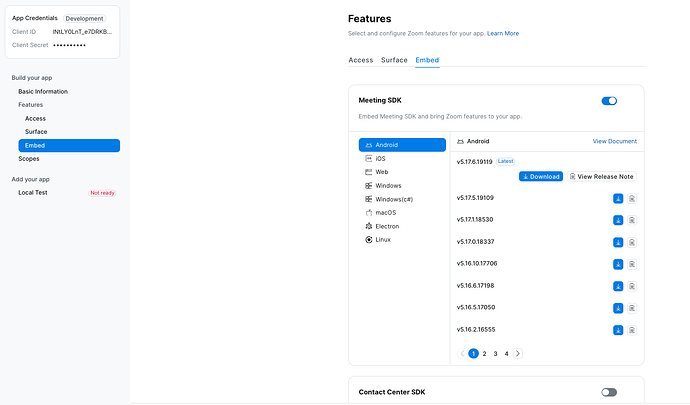Download SDK version v5.16.6.17198
Screen dimensions: 690x405
(x=618, y=286)
